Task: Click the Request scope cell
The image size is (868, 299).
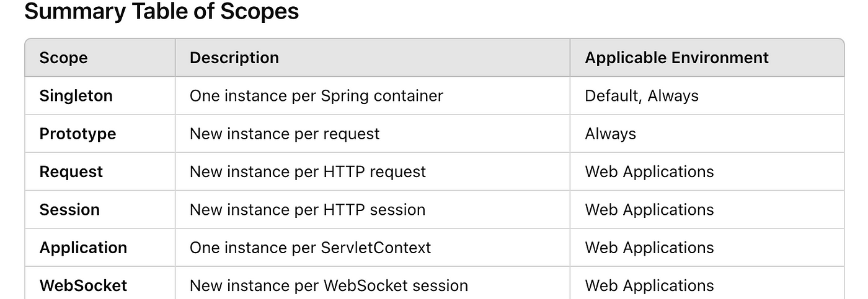Action: tap(100, 171)
